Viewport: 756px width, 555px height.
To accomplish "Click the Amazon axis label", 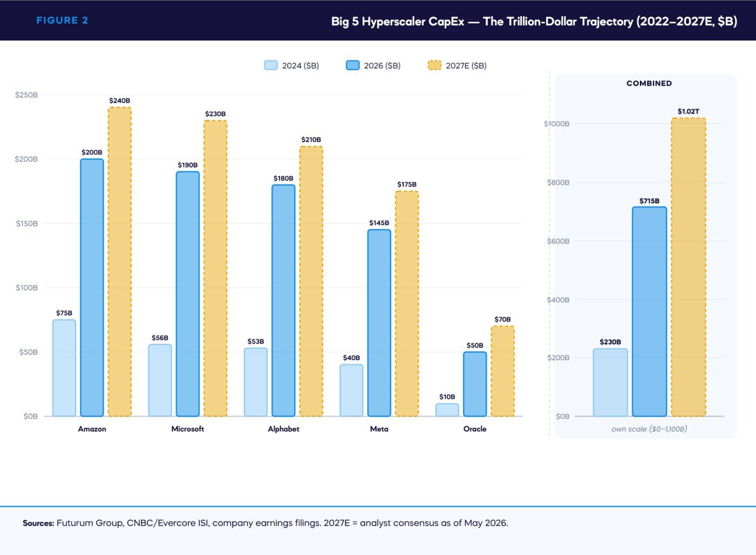I will tap(92, 429).
